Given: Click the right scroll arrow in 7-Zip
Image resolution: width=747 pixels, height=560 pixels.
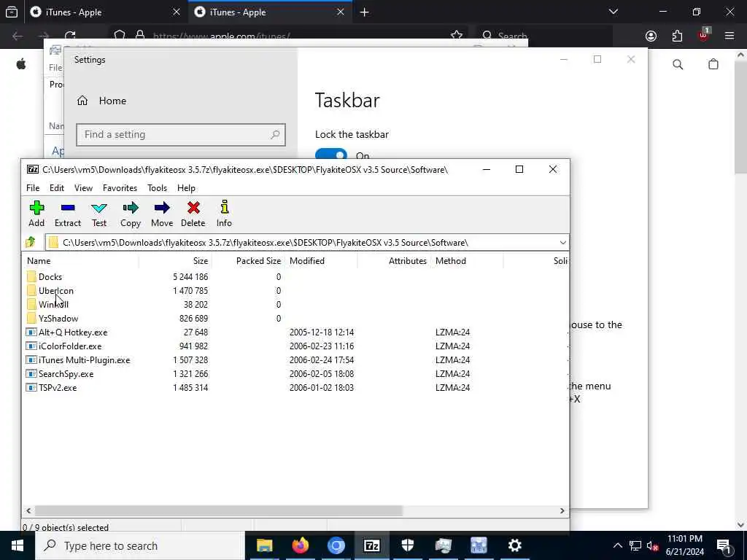Looking at the screenshot, I should click(562, 510).
